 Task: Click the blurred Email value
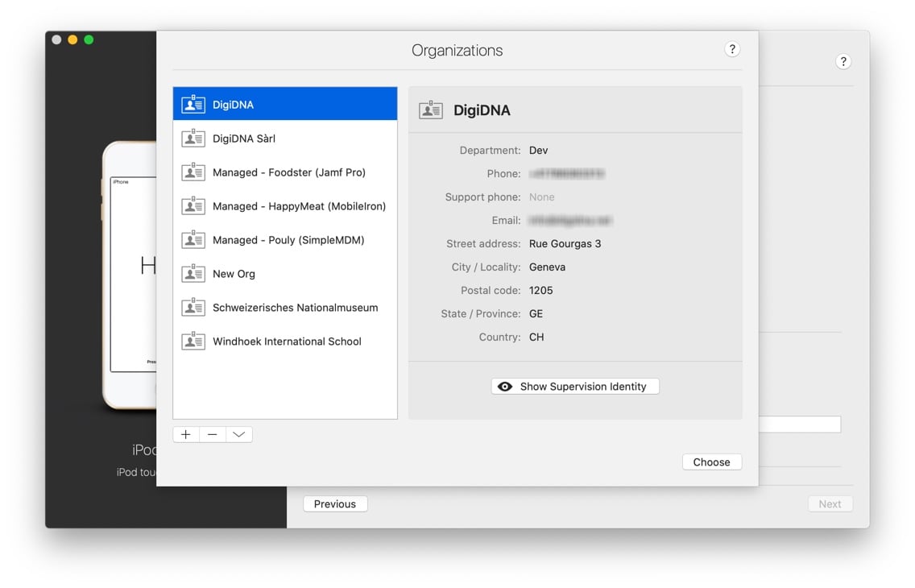coord(569,221)
